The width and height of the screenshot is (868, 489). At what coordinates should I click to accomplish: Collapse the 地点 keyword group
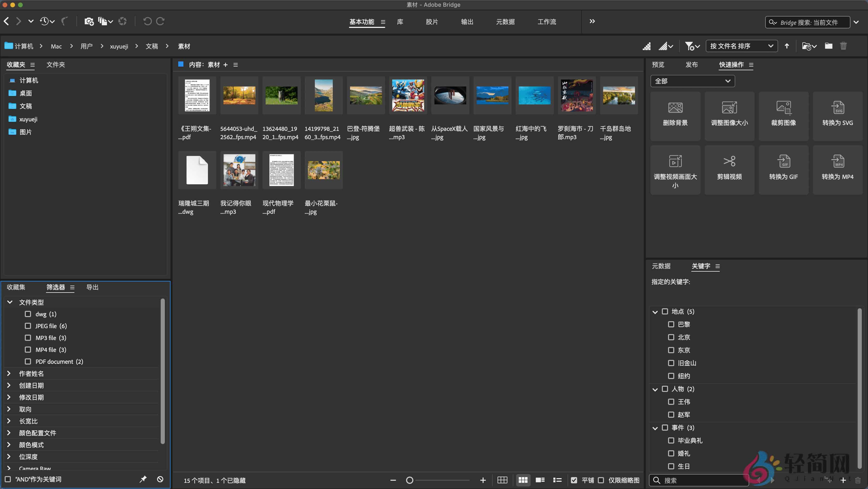[655, 312]
